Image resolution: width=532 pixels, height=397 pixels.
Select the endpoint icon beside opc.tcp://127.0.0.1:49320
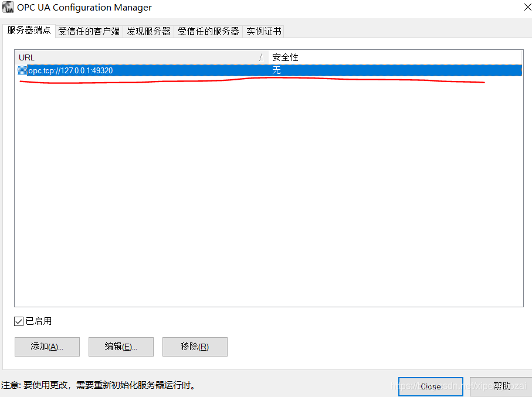[22, 70]
